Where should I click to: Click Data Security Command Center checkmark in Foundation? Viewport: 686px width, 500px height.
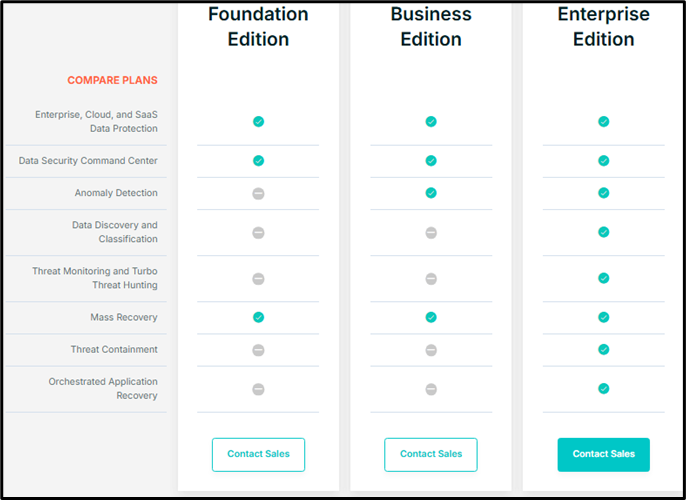click(258, 161)
